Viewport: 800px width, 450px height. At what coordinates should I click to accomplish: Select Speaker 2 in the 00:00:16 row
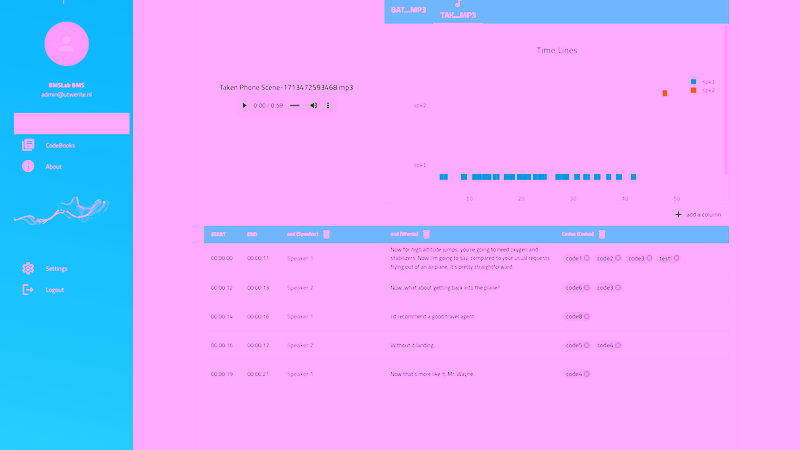[300, 345]
